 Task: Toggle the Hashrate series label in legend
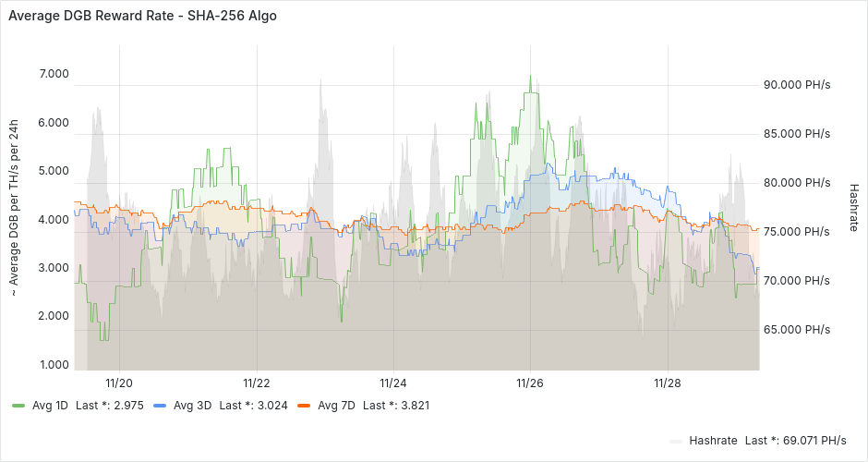pos(713,441)
